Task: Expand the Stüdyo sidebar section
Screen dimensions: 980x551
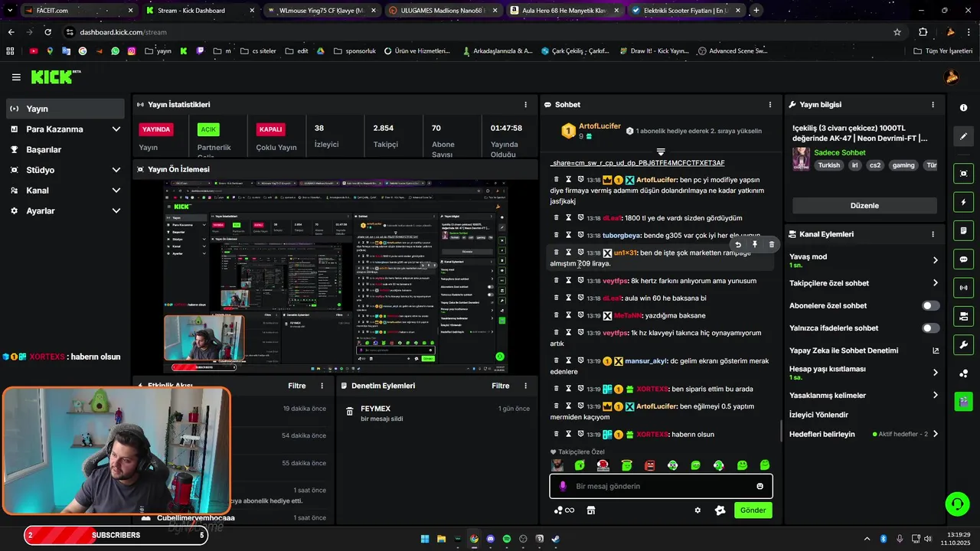Action: [116, 170]
